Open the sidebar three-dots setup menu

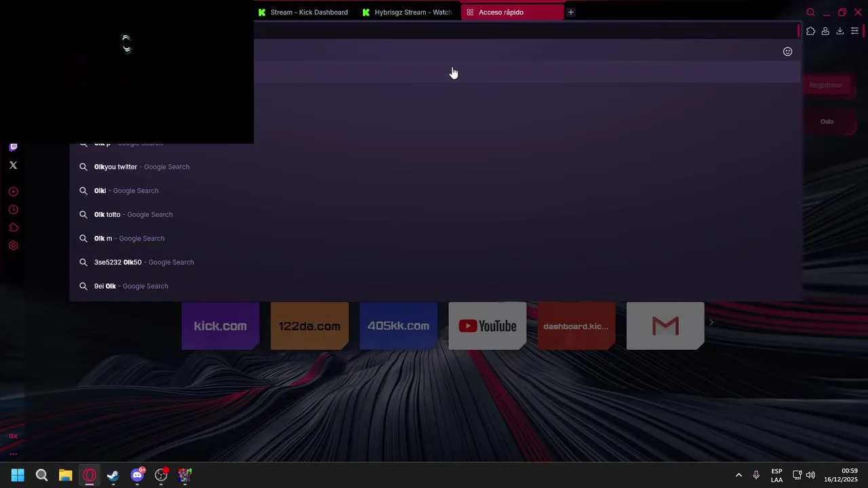(x=13, y=454)
